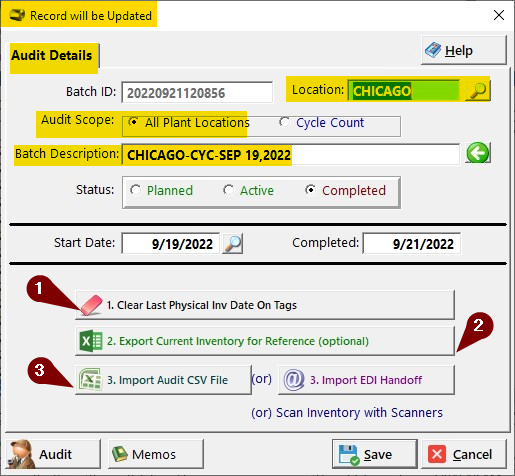Screen dimensions: 515x476
Task: Click the Completed date field
Action: (412, 244)
